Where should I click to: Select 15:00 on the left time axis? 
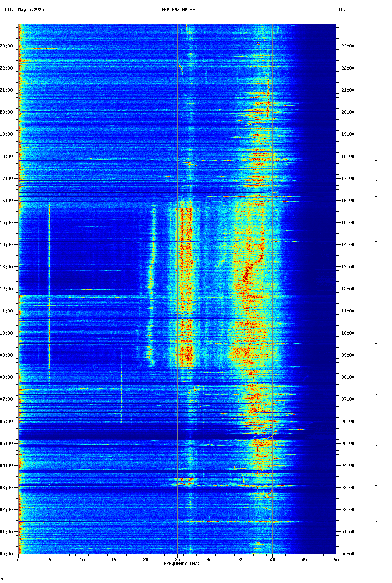[6, 223]
